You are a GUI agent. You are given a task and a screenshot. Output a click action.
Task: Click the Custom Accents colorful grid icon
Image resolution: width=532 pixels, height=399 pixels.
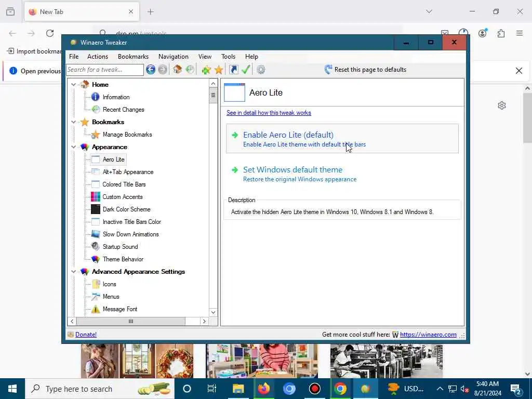point(96,197)
